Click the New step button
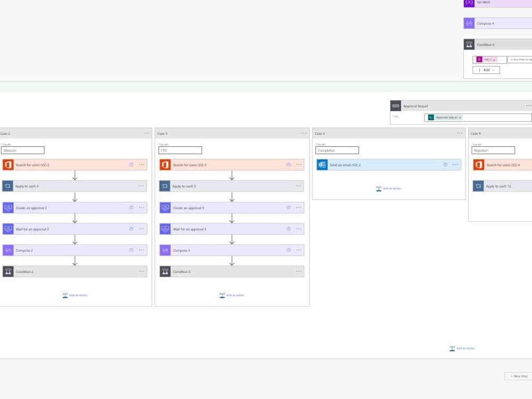 pos(519,376)
